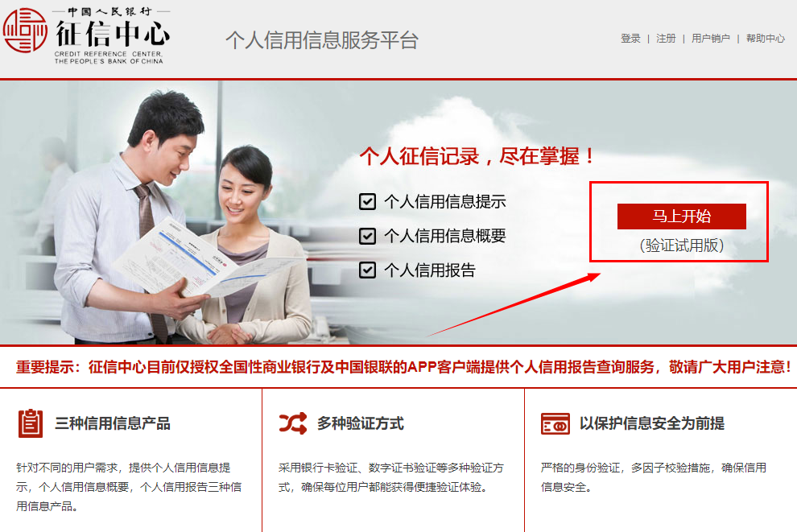Click the 重要提示 red notice text
The width and height of the screenshot is (797, 532).
pyautogui.click(x=403, y=367)
